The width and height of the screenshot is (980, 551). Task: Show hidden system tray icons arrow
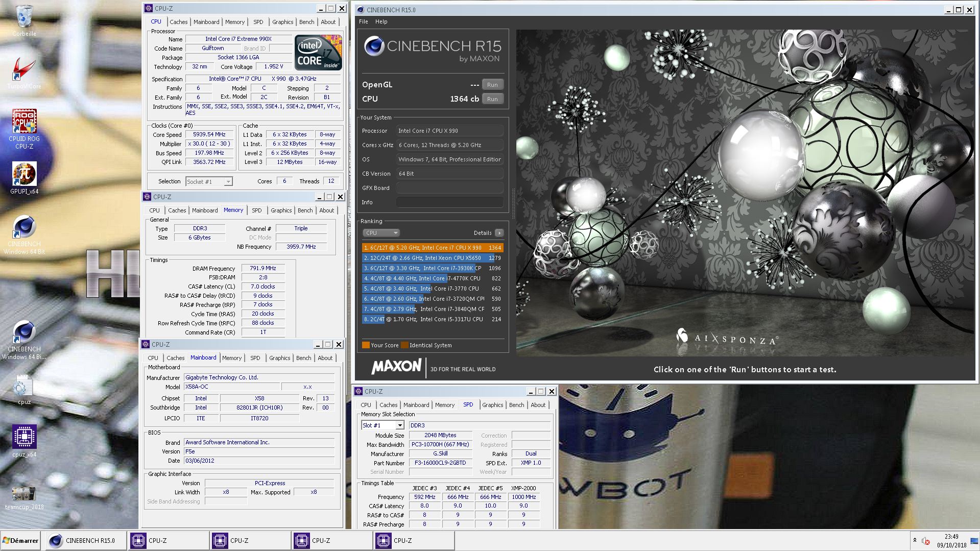915,541
